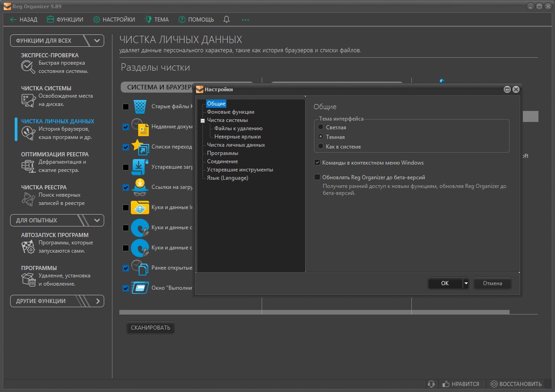555x392 pixels.
Task: Click the System Cleanup disk icon
Action: (x=28, y=100)
